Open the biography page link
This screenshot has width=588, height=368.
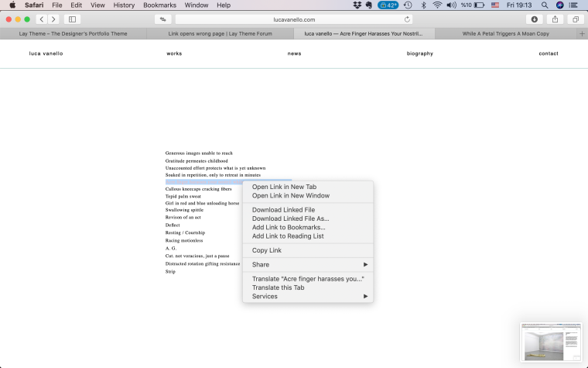419,53
